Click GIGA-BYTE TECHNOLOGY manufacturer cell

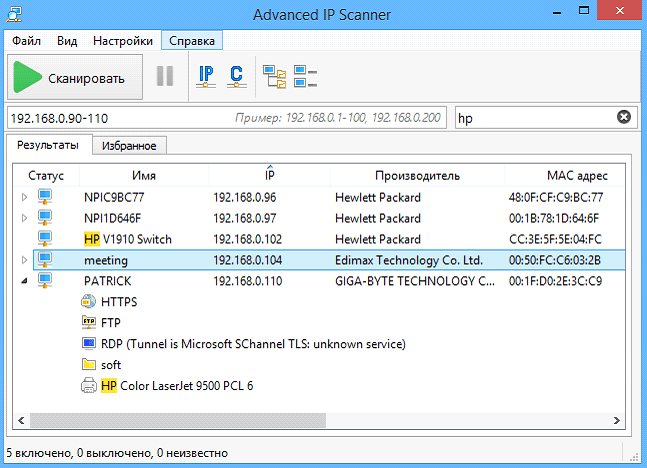pyautogui.click(x=415, y=281)
